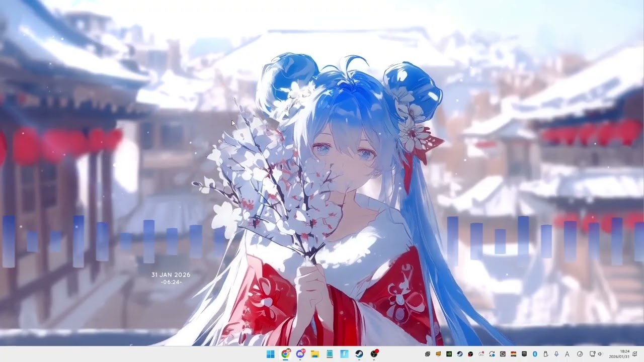Click the network tray icon
The height and width of the screenshot is (362, 644).
point(592,354)
